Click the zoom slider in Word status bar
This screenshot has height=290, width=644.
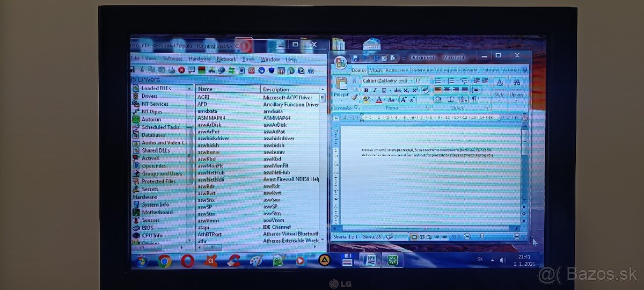coord(482,236)
